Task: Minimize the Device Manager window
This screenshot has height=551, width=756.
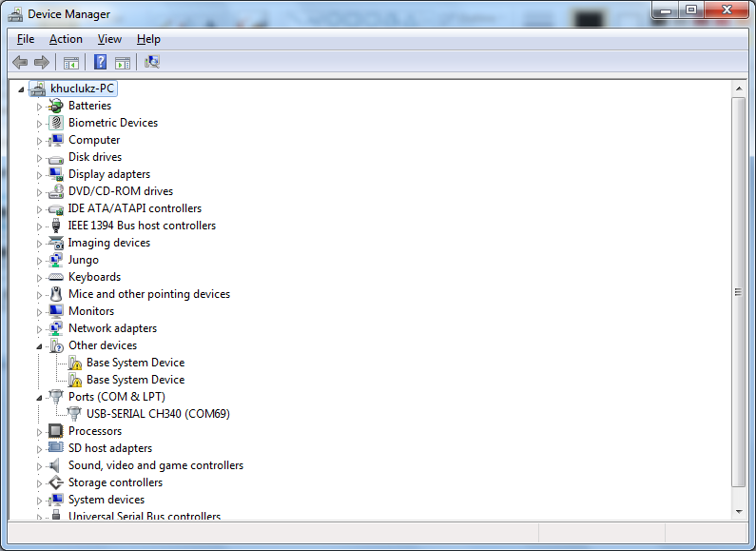Action: 666,10
